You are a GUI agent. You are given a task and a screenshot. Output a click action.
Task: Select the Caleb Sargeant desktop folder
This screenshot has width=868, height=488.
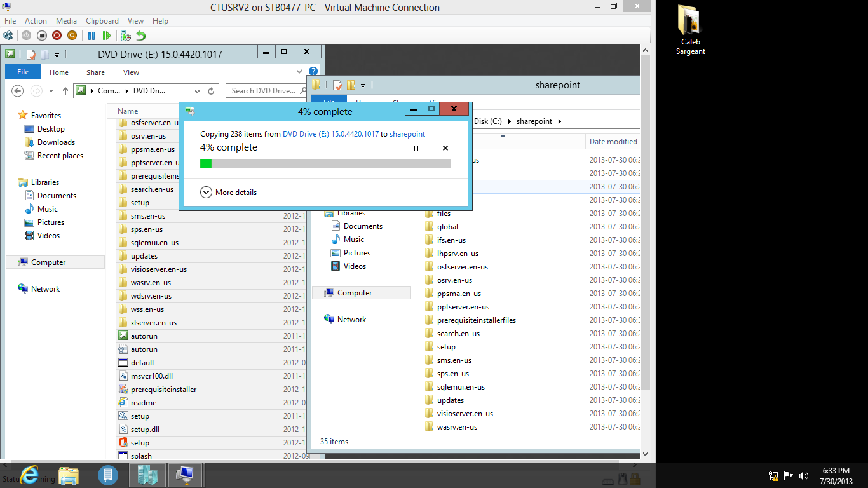pyautogui.click(x=690, y=30)
